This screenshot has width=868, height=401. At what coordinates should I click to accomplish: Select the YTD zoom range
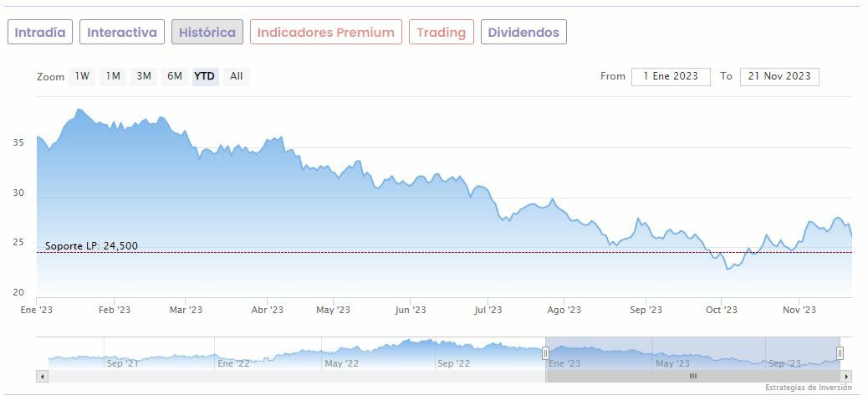pyautogui.click(x=205, y=76)
